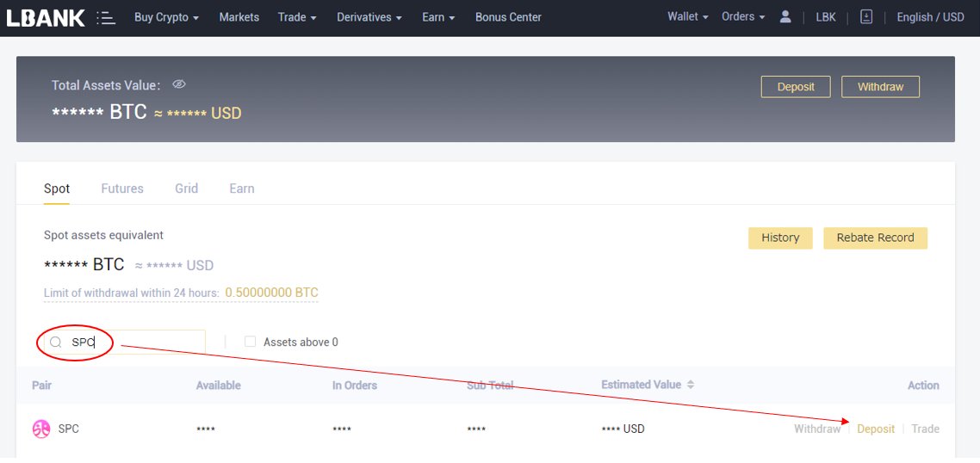980x463 pixels.
Task: Open the Rebate Record button
Action: 875,238
